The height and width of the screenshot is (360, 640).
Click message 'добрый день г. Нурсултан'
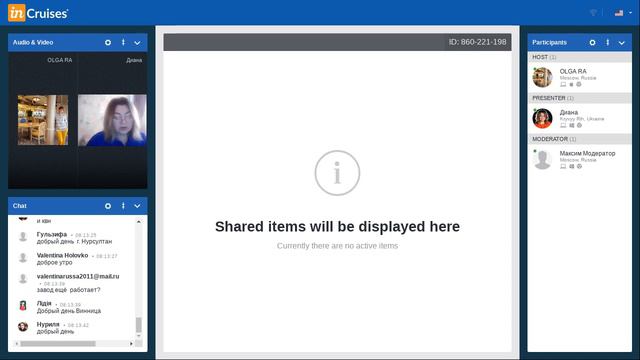click(74, 241)
